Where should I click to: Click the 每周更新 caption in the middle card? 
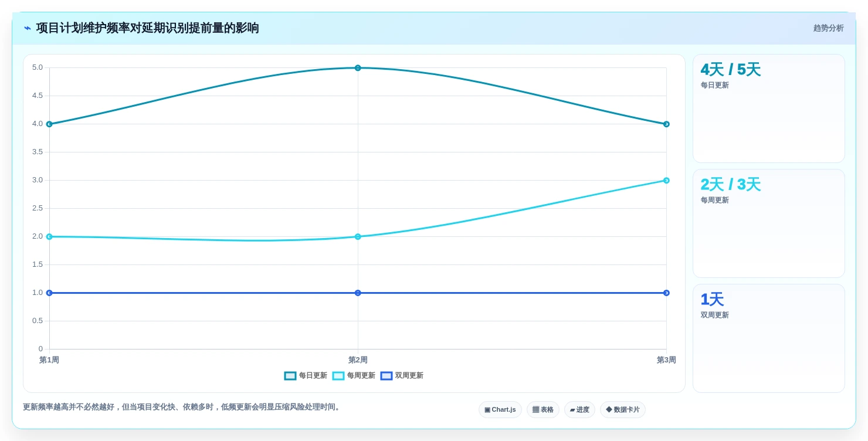click(x=715, y=201)
